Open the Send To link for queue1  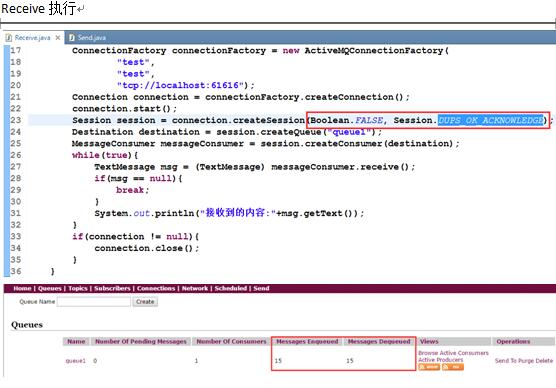point(506,361)
